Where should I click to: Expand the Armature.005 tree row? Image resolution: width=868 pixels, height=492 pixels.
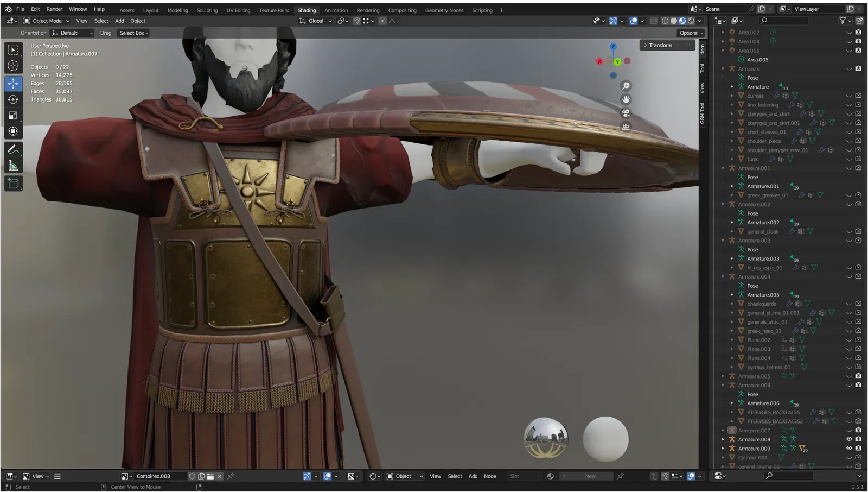point(723,376)
